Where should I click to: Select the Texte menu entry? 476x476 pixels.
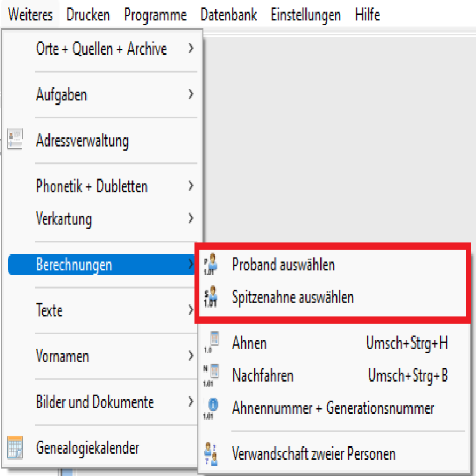coord(49,310)
